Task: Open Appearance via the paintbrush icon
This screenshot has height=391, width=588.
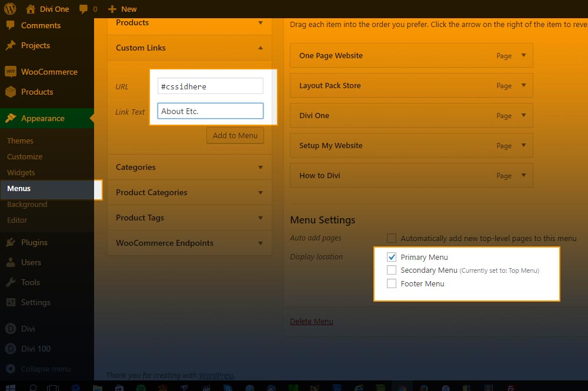Action: pyautogui.click(x=11, y=118)
